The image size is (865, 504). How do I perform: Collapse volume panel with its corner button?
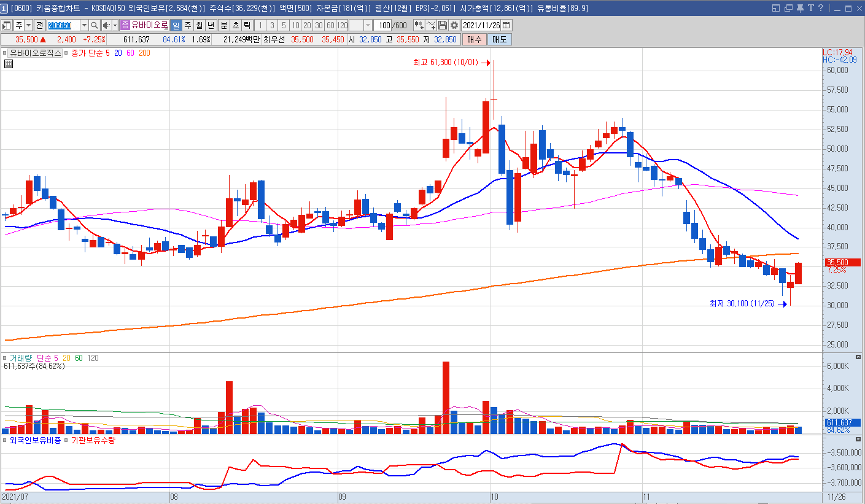(x=858, y=357)
